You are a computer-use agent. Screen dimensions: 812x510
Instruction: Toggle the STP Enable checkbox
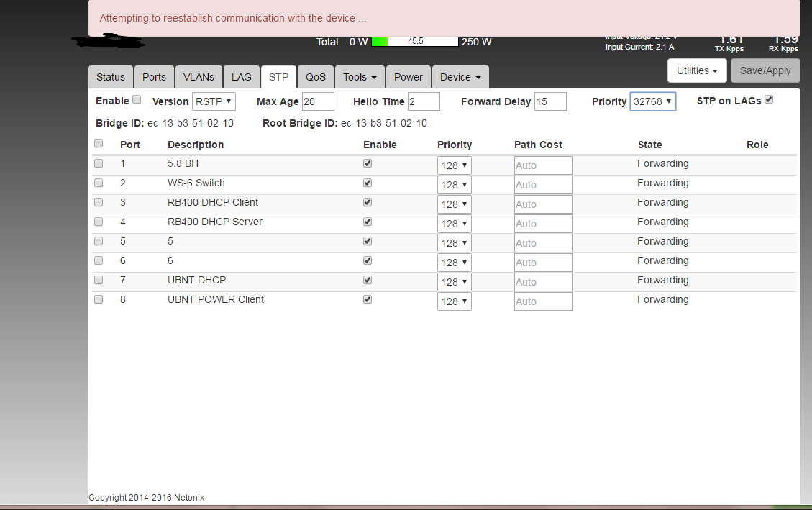pyautogui.click(x=137, y=100)
